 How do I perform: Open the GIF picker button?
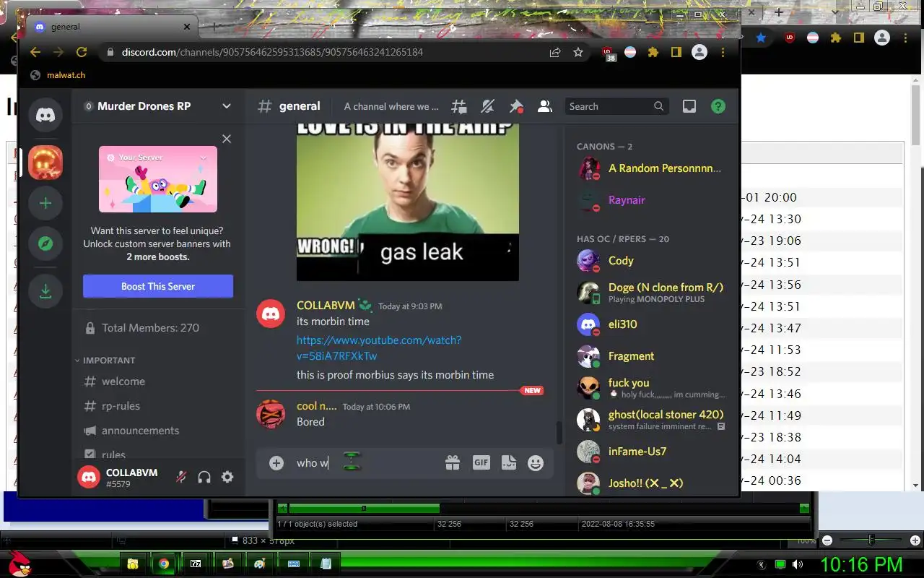point(481,463)
